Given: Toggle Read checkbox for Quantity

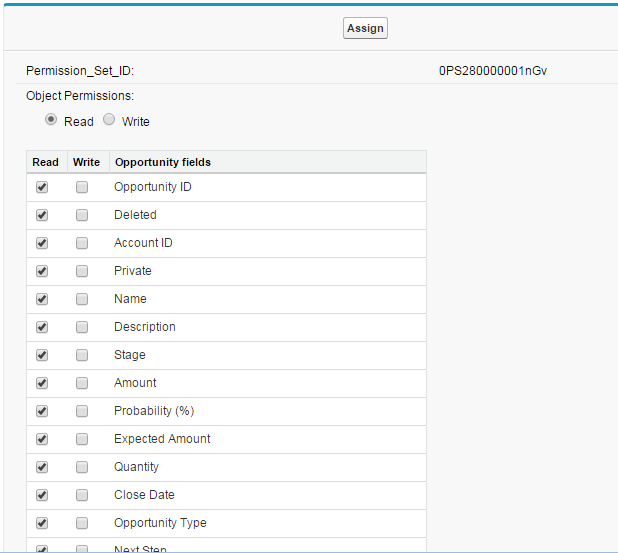Looking at the screenshot, I should click(42, 467).
